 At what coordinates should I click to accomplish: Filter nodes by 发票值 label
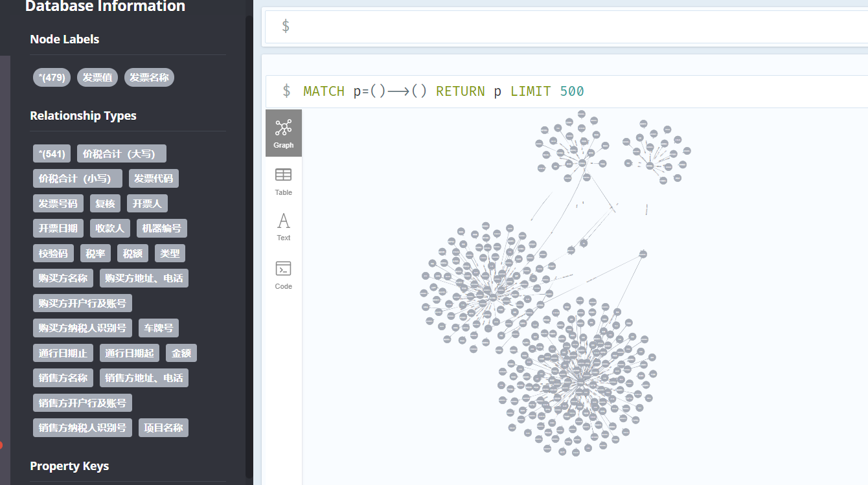coord(97,77)
